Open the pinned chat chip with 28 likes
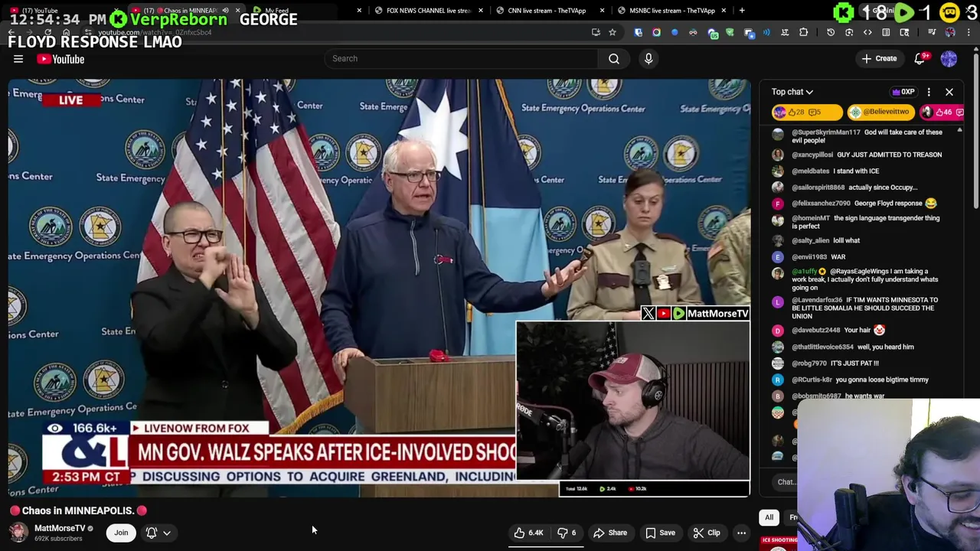The width and height of the screenshot is (980, 551). (806, 112)
